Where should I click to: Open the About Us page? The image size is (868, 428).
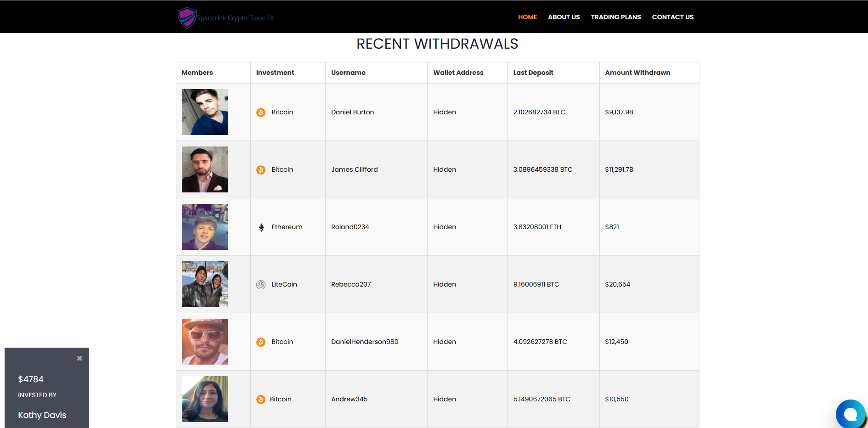coord(564,17)
